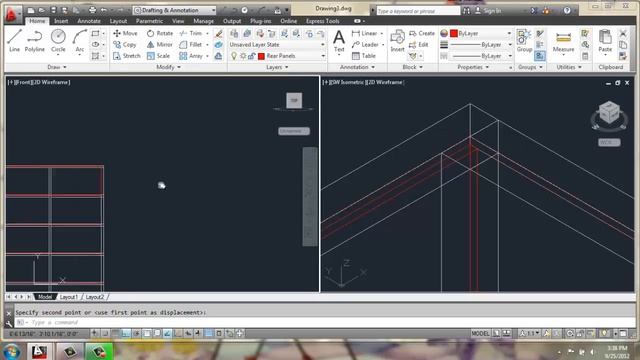640x360 pixels.
Task: Select the Circle tool
Action: [58, 41]
